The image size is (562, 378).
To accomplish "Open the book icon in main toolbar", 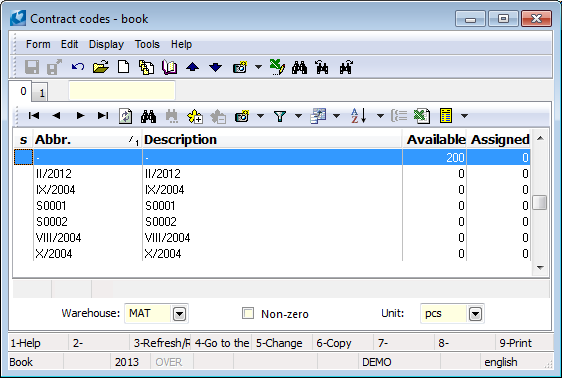I will (169, 67).
